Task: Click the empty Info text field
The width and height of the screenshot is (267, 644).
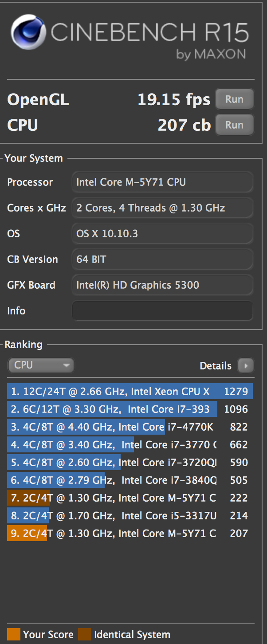Action: pos(162,310)
